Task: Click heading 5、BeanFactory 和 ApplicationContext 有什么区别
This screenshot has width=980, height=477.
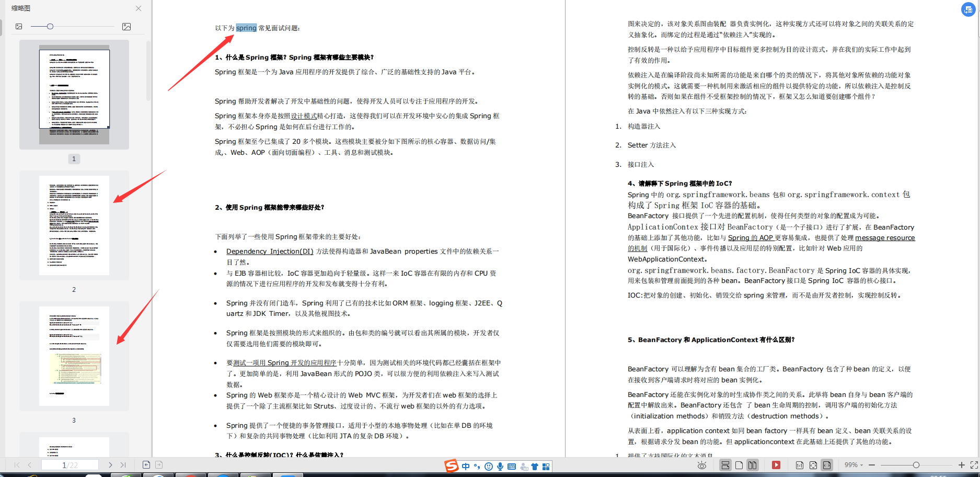Action: (711, 340)
